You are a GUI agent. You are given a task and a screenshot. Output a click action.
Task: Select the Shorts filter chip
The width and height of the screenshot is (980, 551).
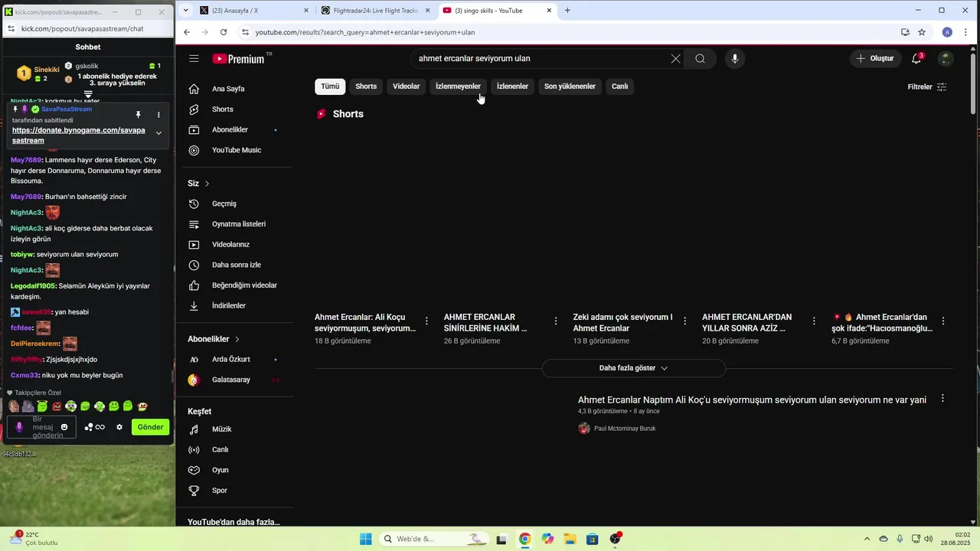pyautogui.click(x=366, y=86)
